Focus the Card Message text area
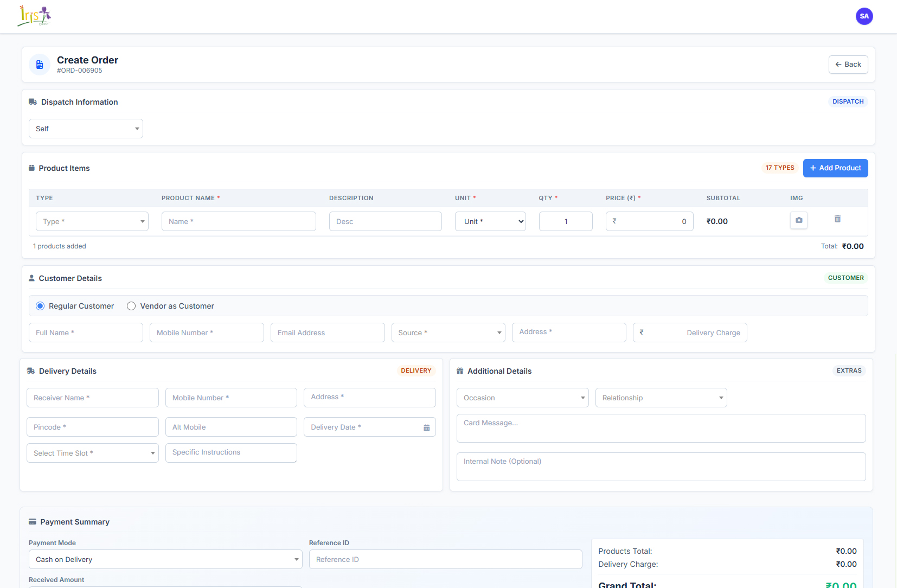Viewport: 897px width, 588px height. coord(661,429)
